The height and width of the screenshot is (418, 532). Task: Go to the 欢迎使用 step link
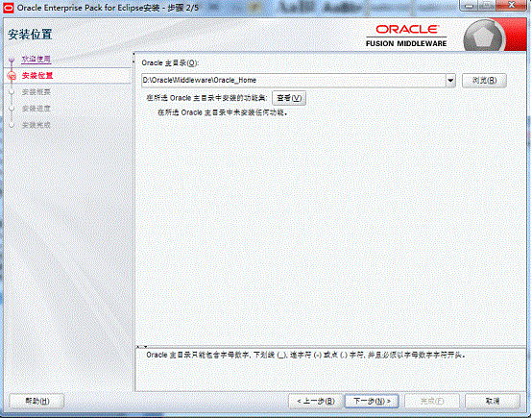[x=36, y=59]
